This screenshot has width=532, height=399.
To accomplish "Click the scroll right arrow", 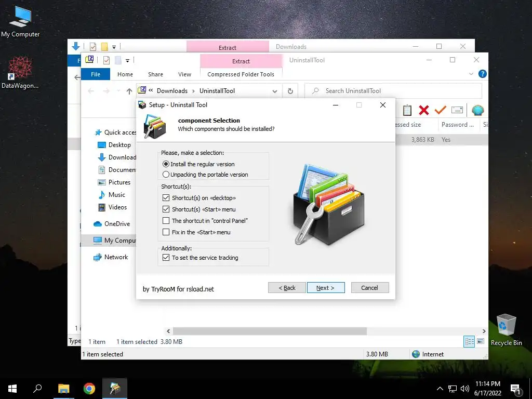I will coord(484,331).
